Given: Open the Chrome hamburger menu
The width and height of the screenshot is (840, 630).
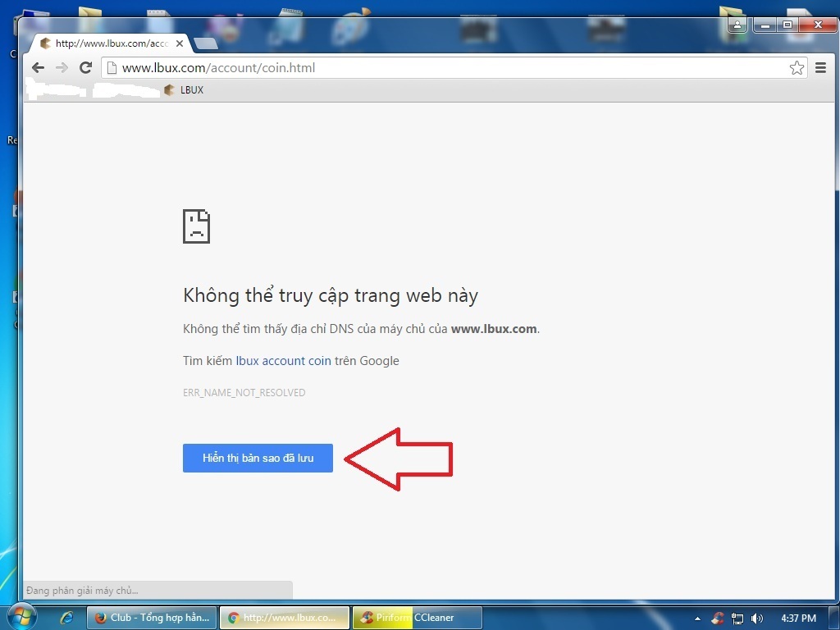Looking at the screenshot, I should point(820,67).
